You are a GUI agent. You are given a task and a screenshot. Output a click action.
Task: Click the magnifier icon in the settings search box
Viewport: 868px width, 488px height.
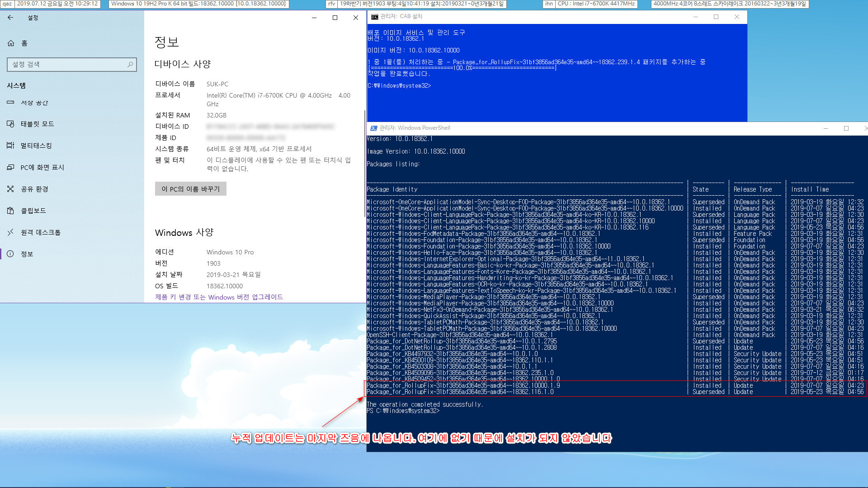point(130,65)
